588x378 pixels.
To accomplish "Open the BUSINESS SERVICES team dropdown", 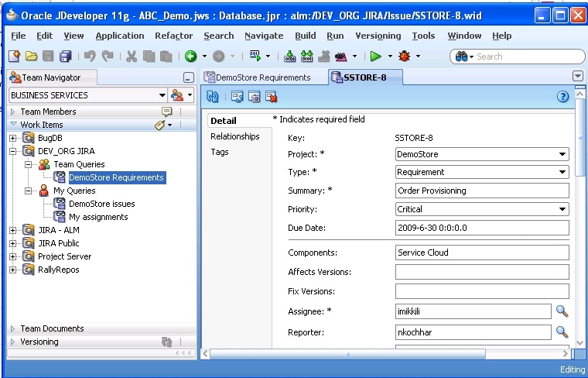I will tap(162, 95).
